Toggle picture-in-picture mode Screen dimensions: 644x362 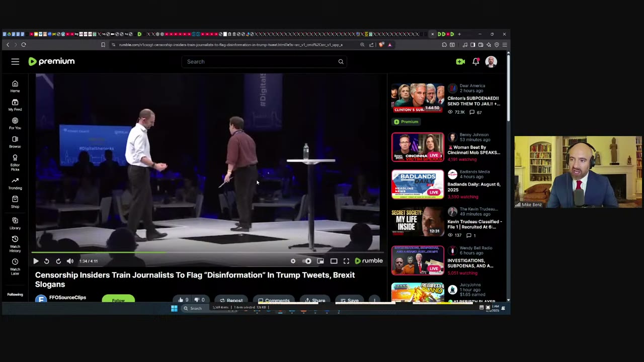[320, 261]
